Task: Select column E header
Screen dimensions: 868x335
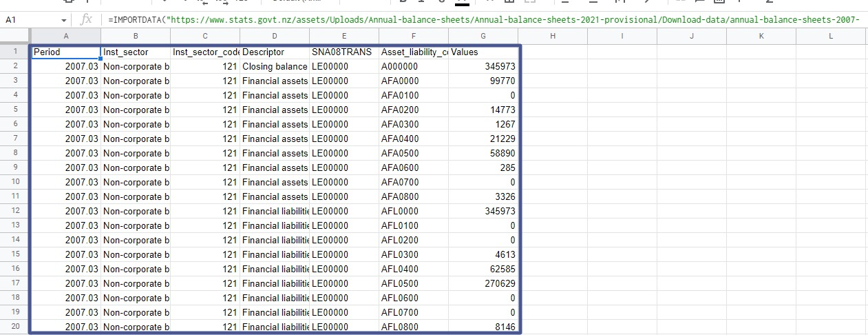Action: (344, 36)
